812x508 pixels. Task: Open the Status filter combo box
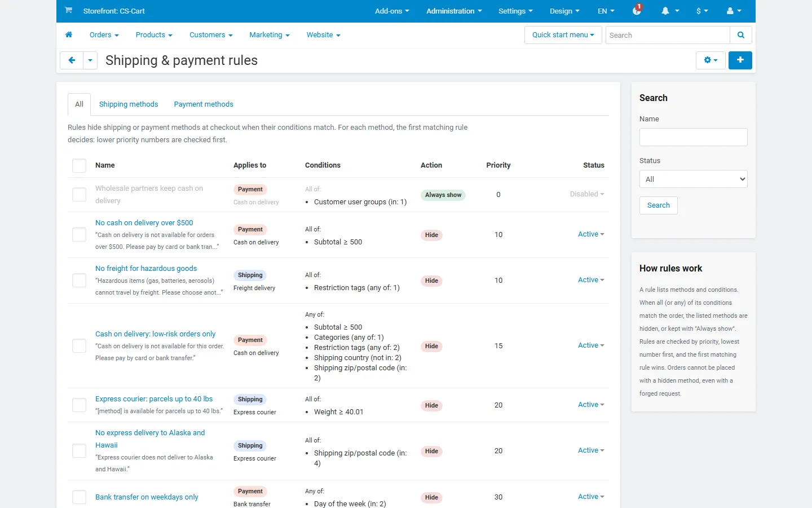point(694,179)
